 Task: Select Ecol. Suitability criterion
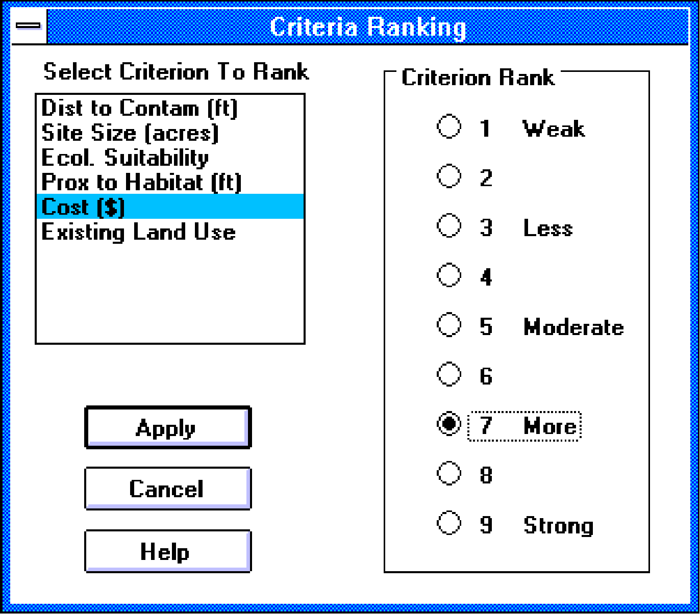point(125,158)
